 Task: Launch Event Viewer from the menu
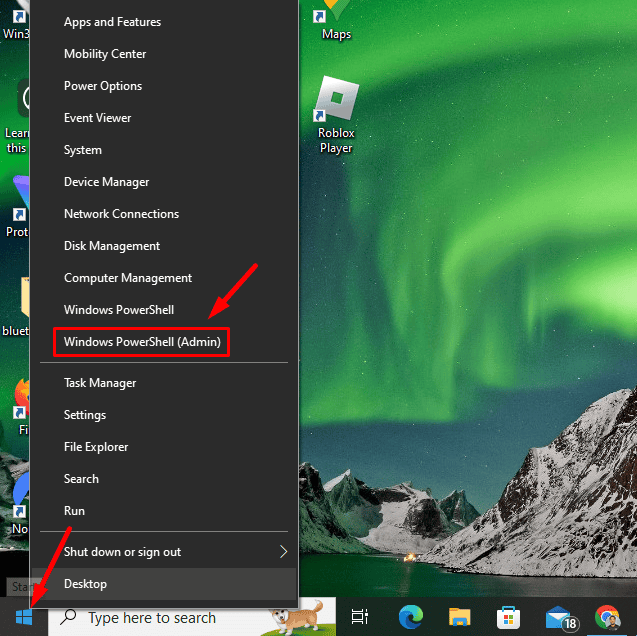(x=164, y=118)
